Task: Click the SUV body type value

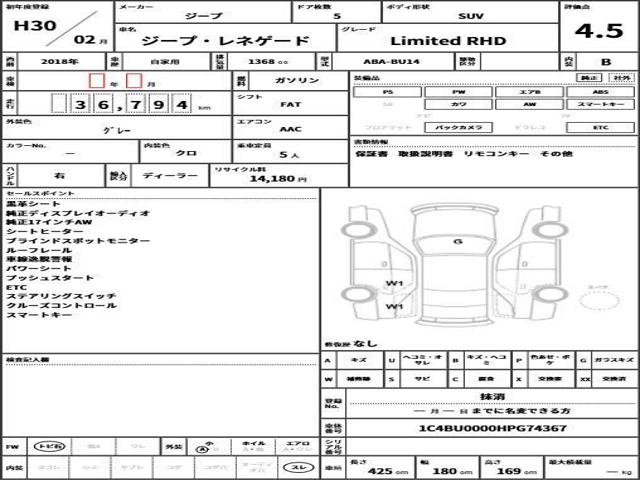Action: (471, 16)
